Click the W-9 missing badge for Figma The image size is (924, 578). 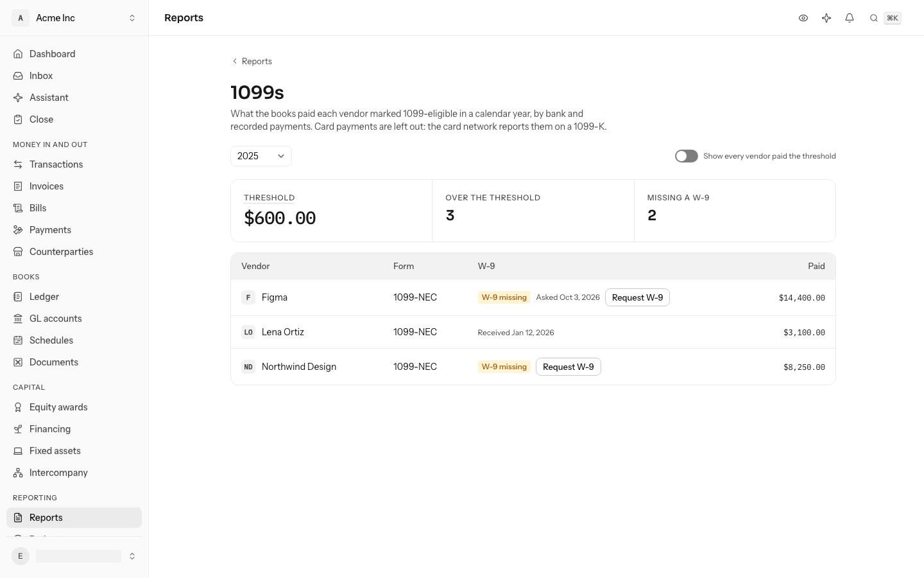(x=504, y=297)
